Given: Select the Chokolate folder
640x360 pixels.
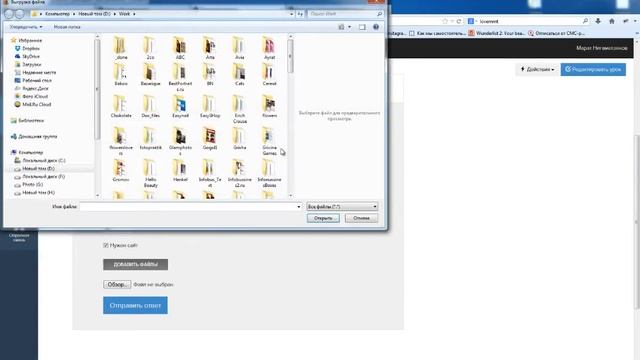Looking at the screenshot, I should coord(121,107).
